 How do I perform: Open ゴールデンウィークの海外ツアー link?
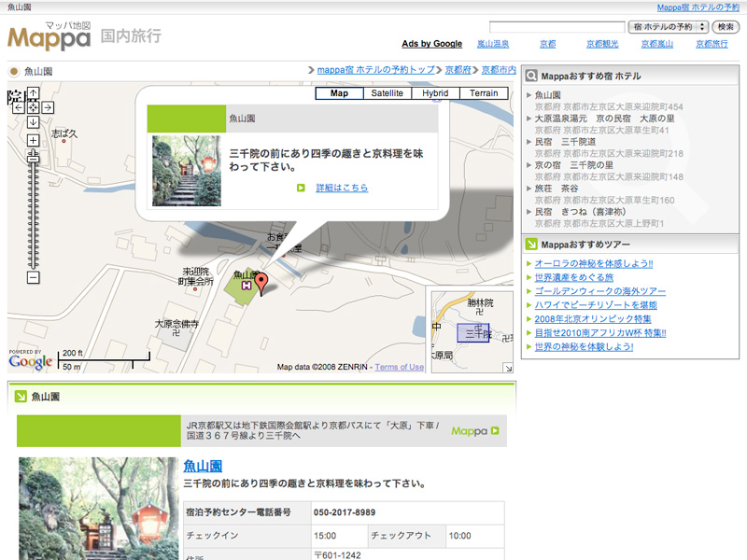coord(600,291)
